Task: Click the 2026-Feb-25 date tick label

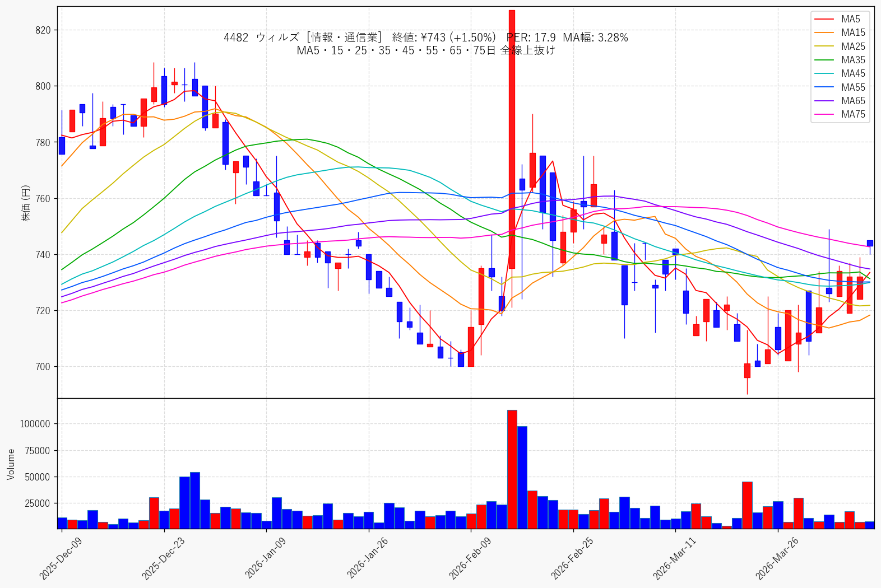Action: point(572,558)
